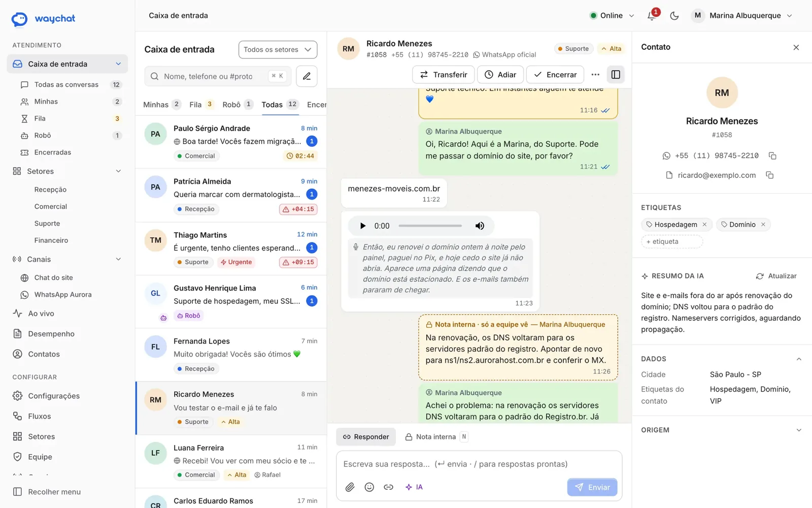Copy the phone number +55 (11) 98745-2210
Image resolution: width=812 pixels, height=508 pixels.
772,156
